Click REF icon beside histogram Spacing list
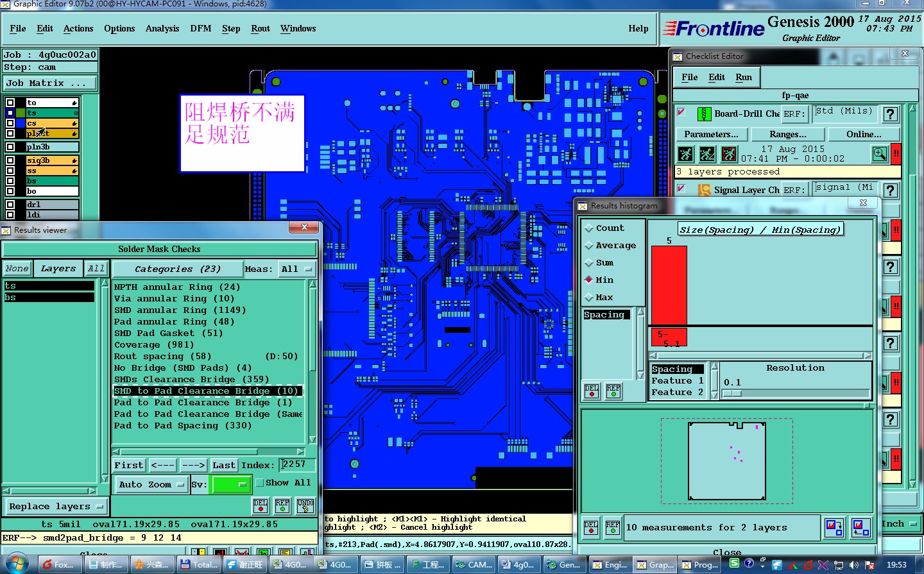Screen dimensions: 924x574 coord(613,391)
